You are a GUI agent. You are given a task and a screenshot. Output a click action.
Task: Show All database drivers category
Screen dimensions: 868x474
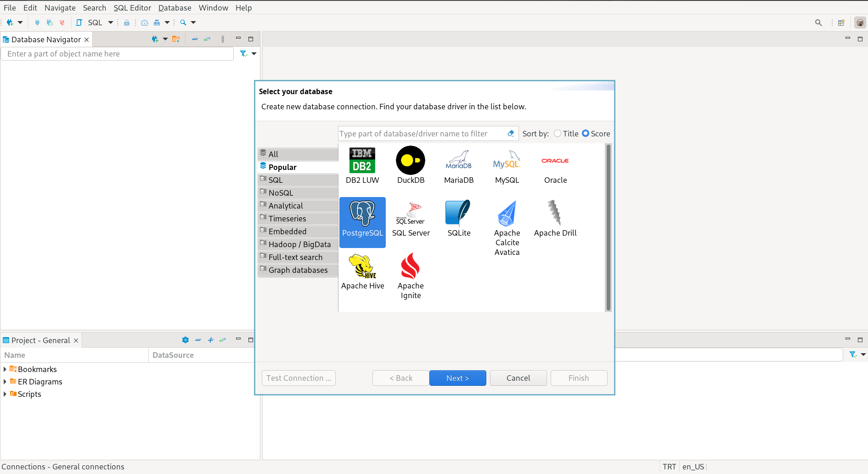coord(298,154)
